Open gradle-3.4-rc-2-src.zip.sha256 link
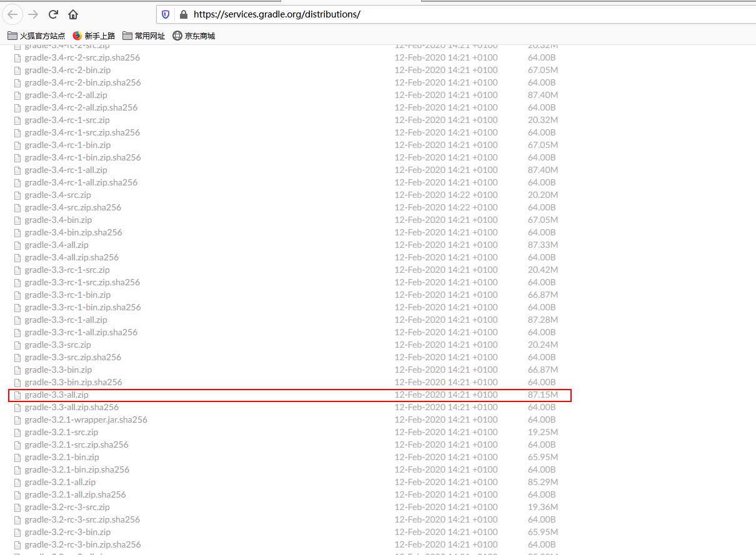Screen dimensions: 756x555 coord(82,58)
